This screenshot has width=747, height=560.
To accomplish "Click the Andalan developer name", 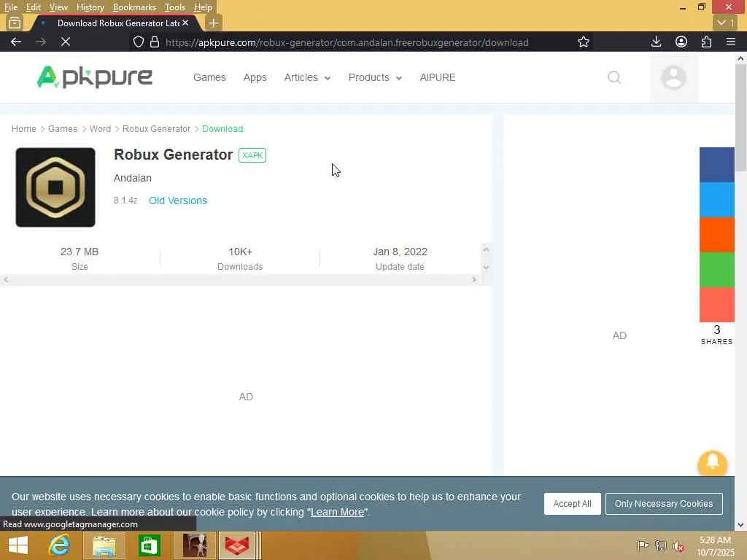I will (x=133, y=178).
